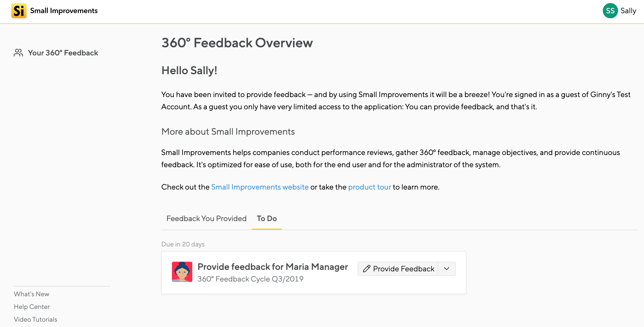
Task: Click '360° Feedback Cycle Q3/2019' text
Action: (x=251, y=279)
